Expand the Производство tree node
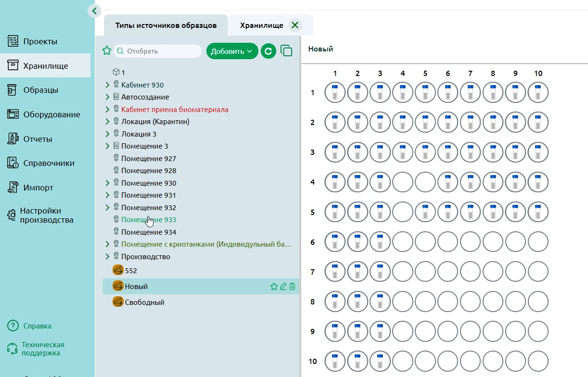The height and width of the screenshot is (377, 588). 107,257
